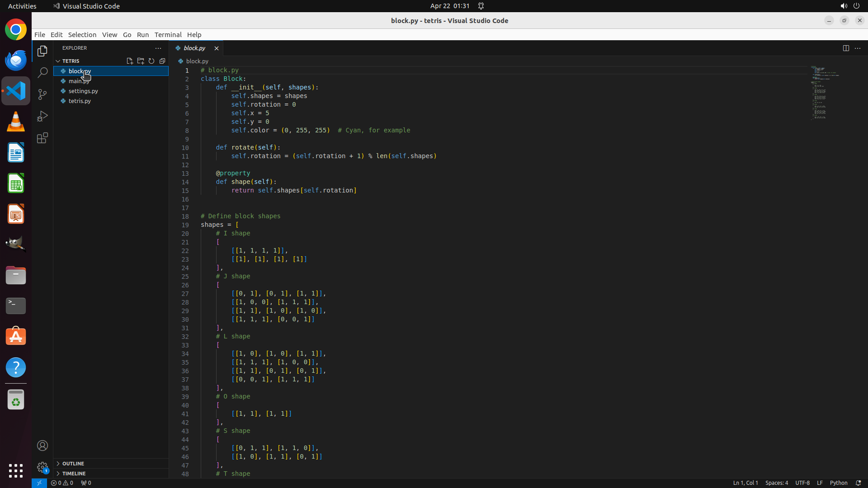Refresh the Explorer file tree
This screenshot has width=868, height=488.
pyautogui.click(x=151, y=61)
